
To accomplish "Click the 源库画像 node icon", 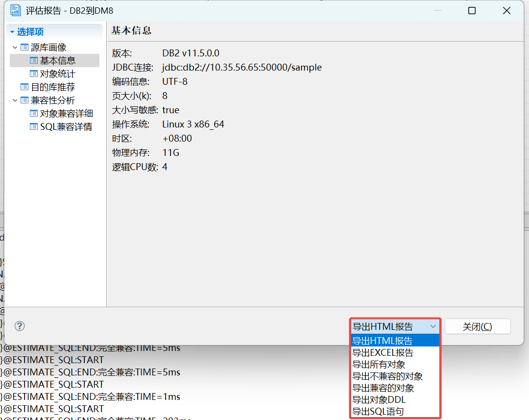I will (24, 47).
